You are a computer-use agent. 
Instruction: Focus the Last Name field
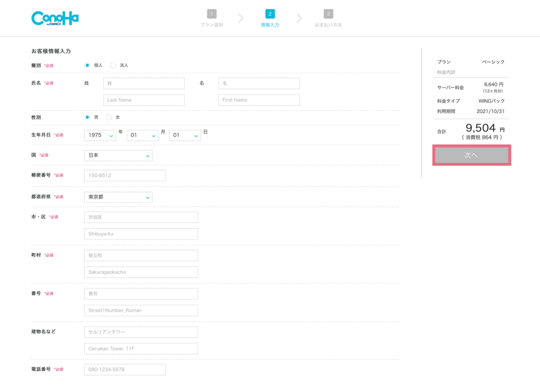click(144, 100)
